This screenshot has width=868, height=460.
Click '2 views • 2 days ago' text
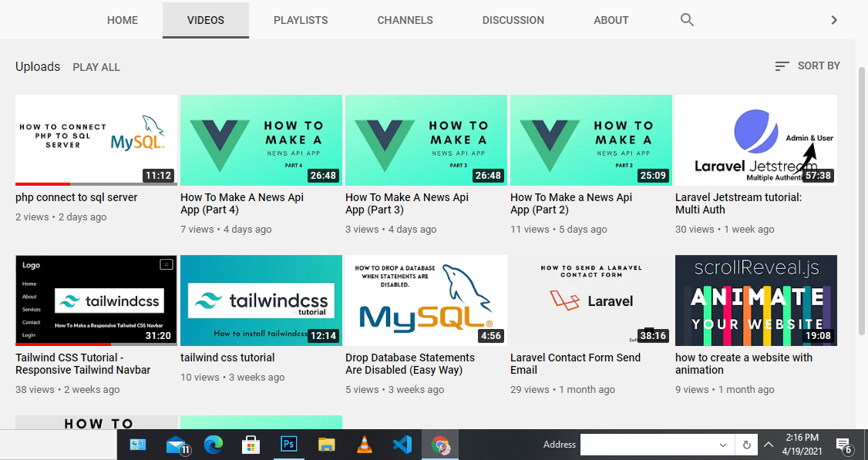[x=61, y=217]
